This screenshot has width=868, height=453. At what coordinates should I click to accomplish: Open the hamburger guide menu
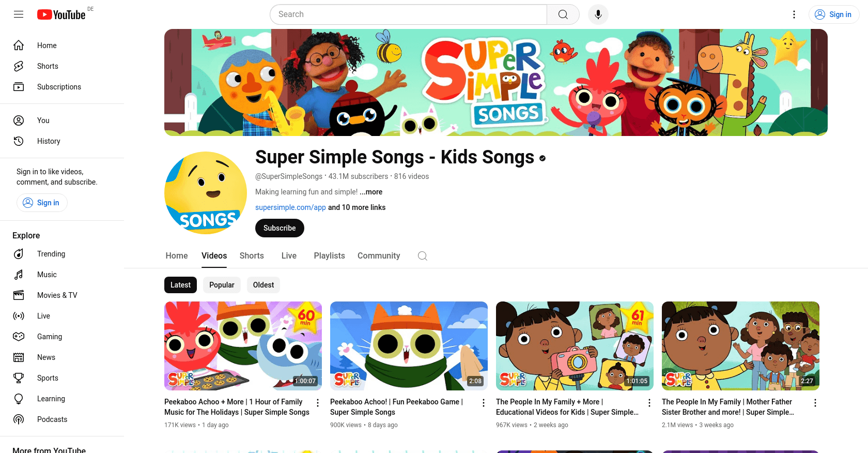coord(19,14)
